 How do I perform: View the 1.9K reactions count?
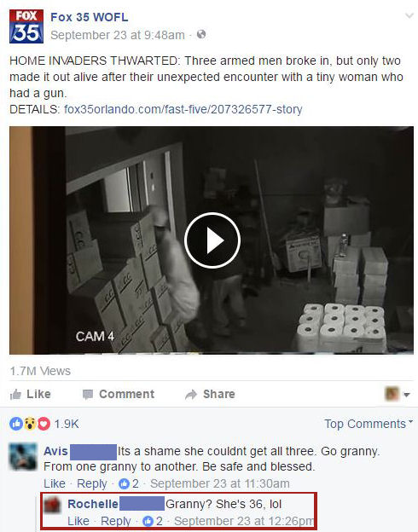(x=67, y=424)
